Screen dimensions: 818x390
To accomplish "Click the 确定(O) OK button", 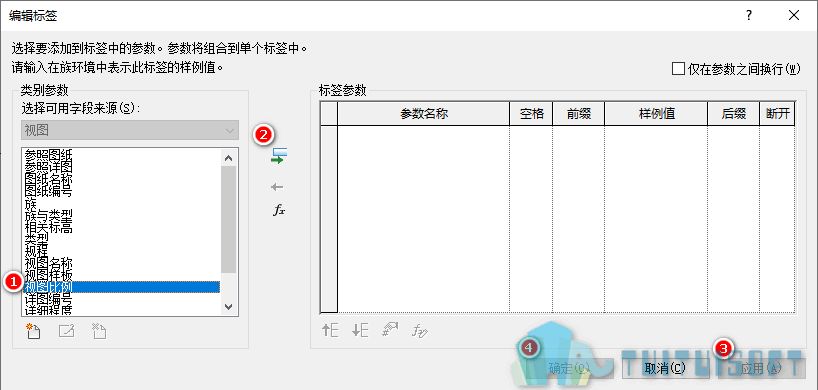I will point(569,368).
